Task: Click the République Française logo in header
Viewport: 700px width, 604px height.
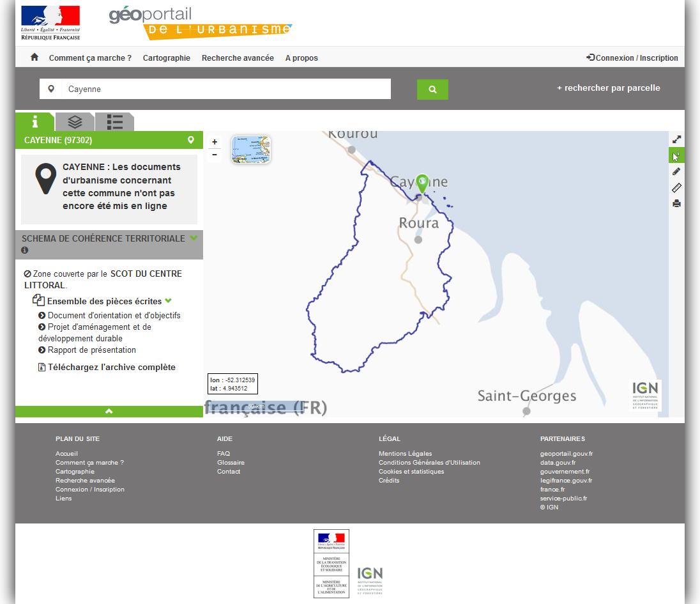Action: click(x=50, y=23)
